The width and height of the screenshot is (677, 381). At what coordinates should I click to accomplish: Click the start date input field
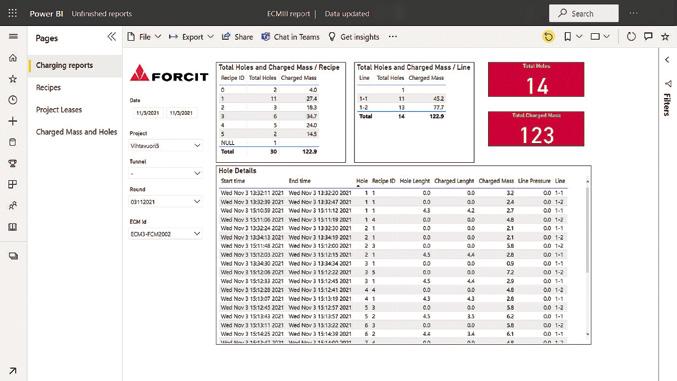click(x=147, y=113)
